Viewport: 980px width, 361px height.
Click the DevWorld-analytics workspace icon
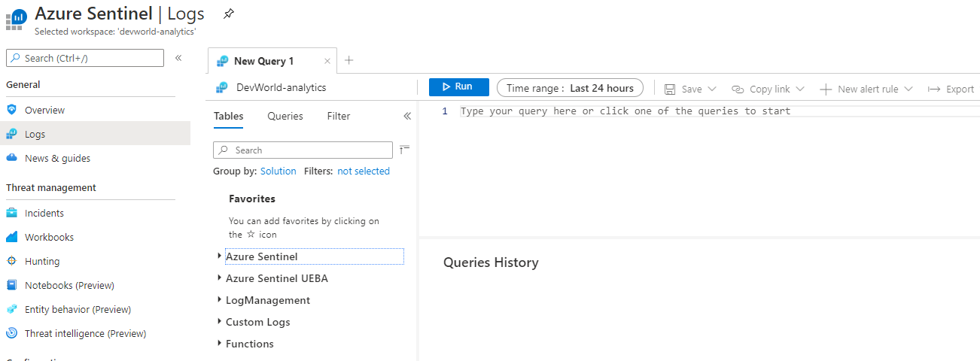pos(222,88)
